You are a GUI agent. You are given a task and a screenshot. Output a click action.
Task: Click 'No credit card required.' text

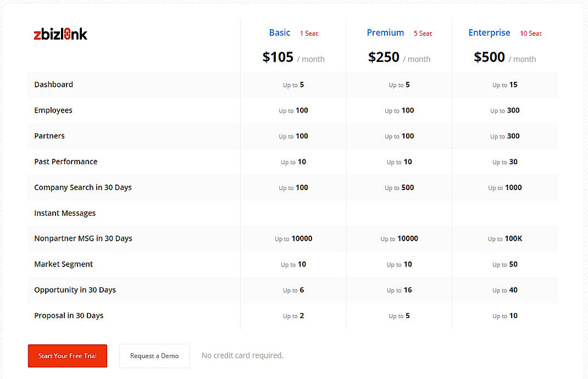point(243,355)
